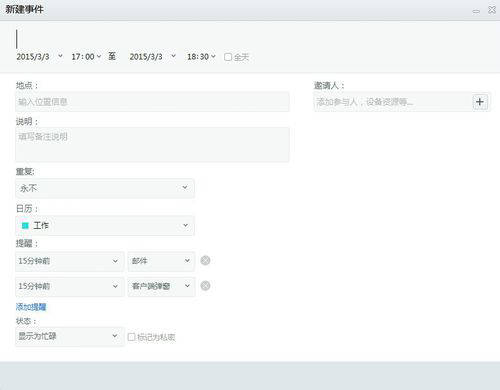Open the start date 2015/3/3 dropdown
500x390 pixels.
pos(40,57)
